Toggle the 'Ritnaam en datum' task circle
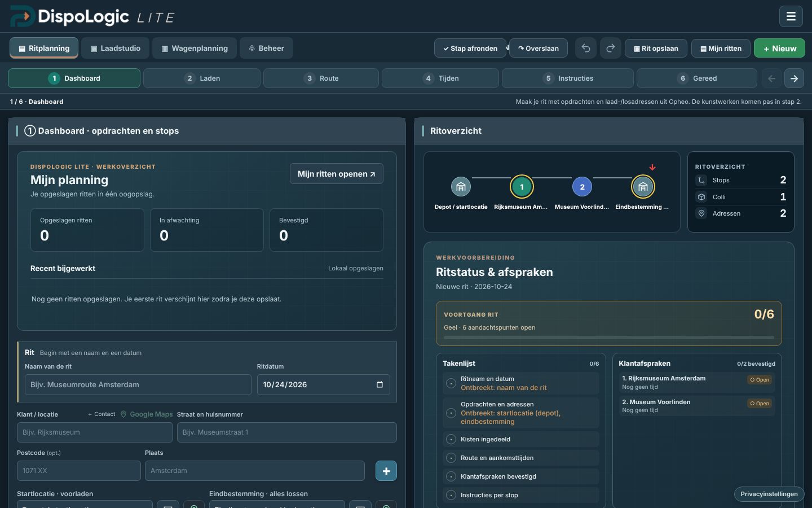The image size is (812, 508). click(451, 383)
